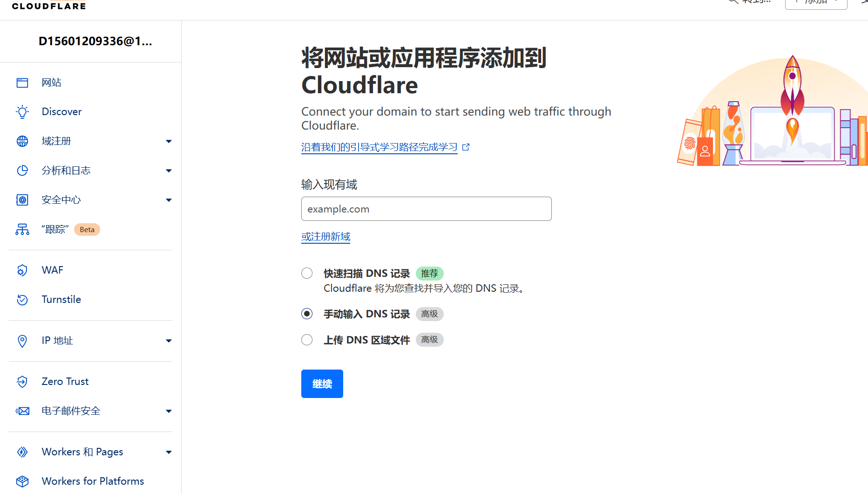Select manual DNS record entry option
Viewport: 868px width, 494px height.
pos(307,314)
